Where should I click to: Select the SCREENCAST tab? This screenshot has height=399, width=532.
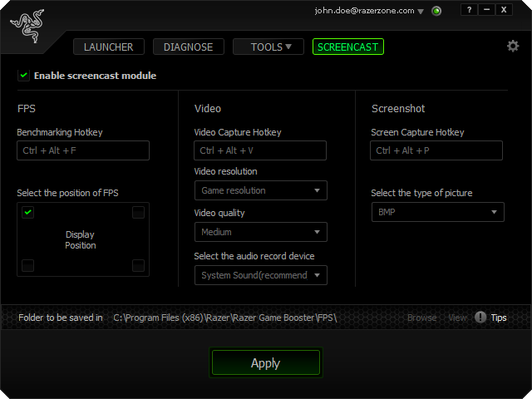(348, 47)
